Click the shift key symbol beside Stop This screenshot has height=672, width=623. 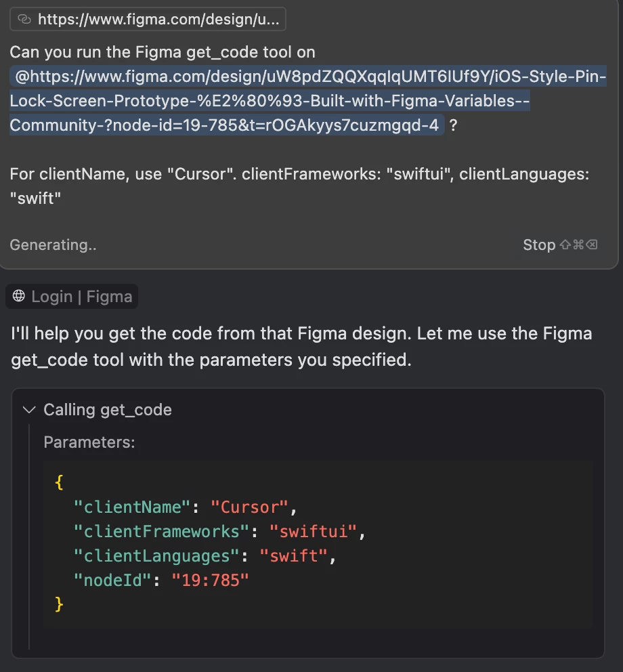565,245
